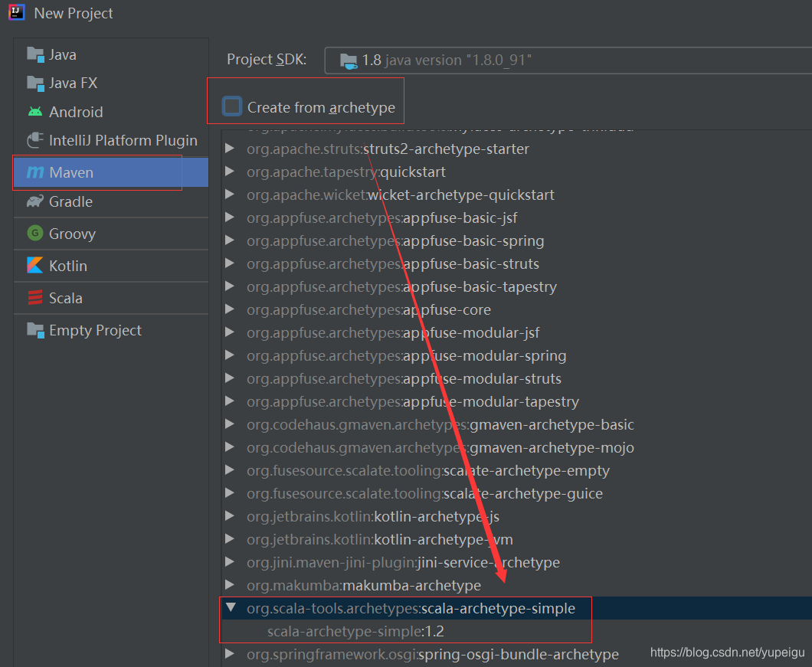
Task: Expand the wicket-archetype-quickstart node
Action: coord(230,195)
